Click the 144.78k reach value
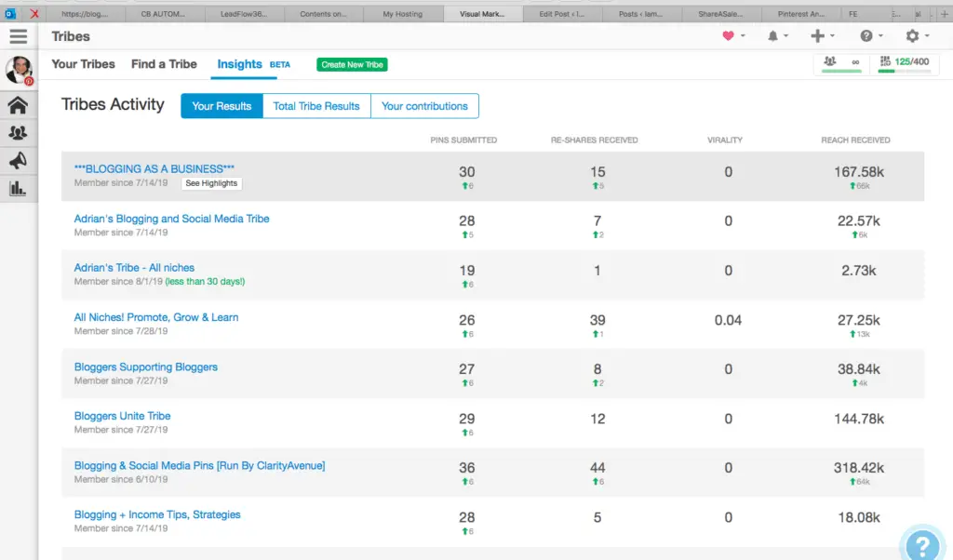 point(859,419)
